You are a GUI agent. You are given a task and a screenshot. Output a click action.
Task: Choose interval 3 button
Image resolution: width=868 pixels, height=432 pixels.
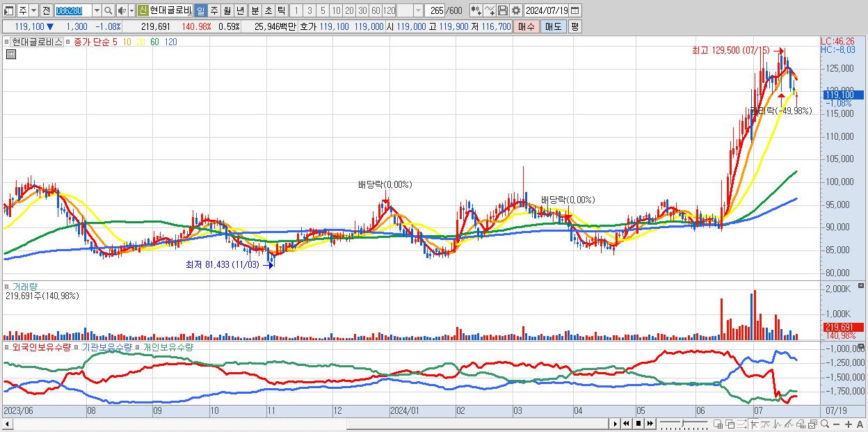310,11
